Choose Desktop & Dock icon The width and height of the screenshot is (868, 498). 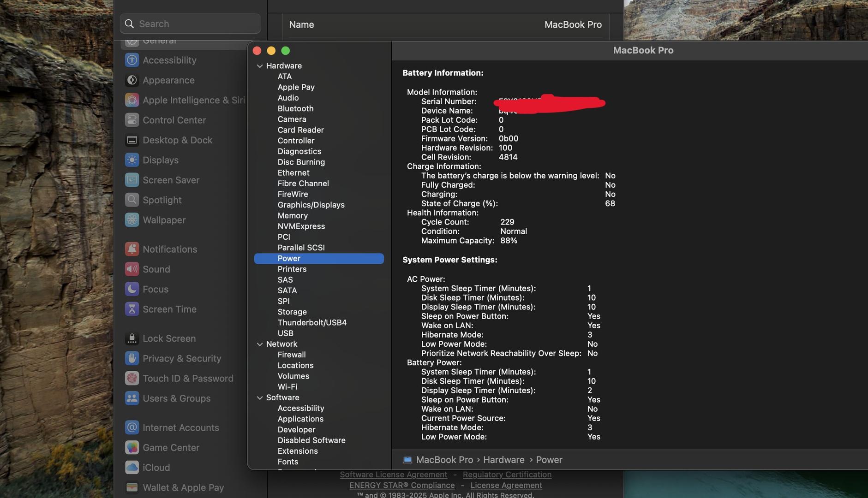point(132,140)
